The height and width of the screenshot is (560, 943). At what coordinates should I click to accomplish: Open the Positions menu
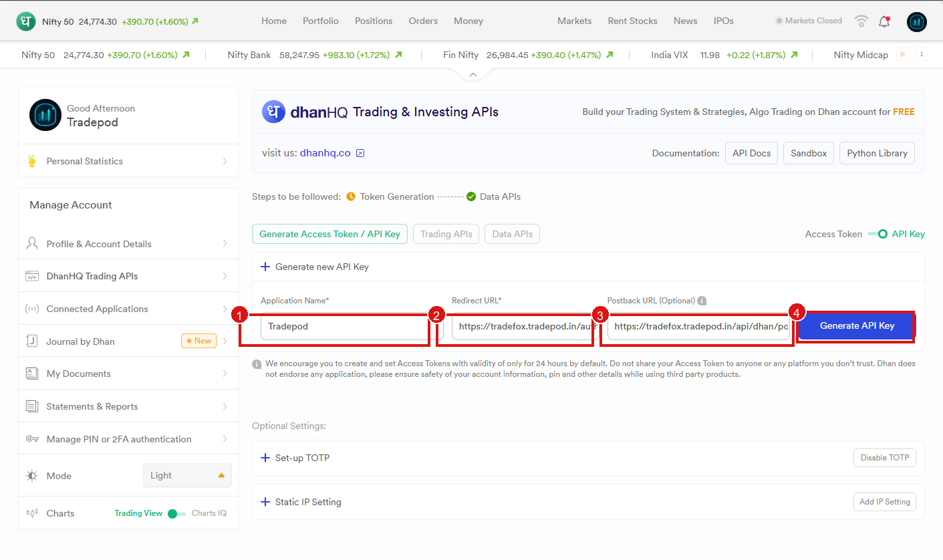374,21
